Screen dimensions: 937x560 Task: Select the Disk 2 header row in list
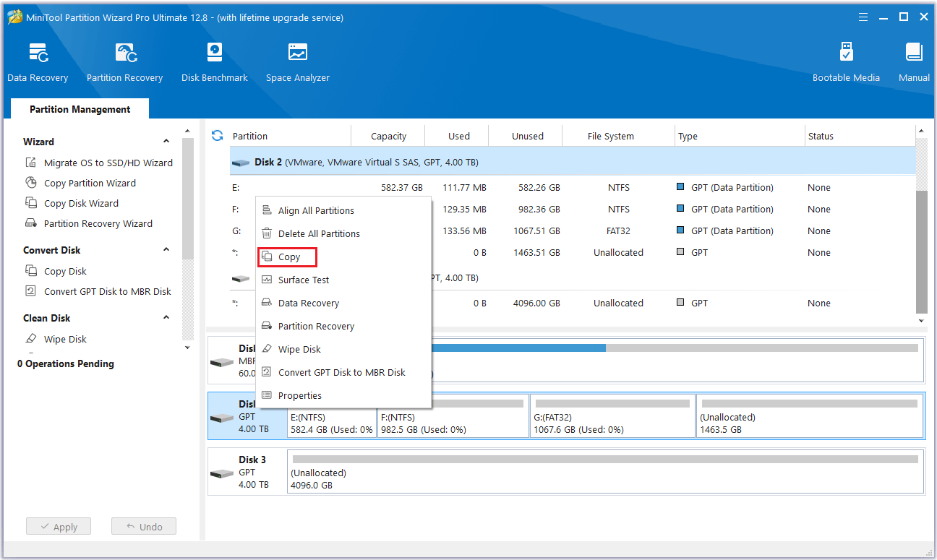573,163
